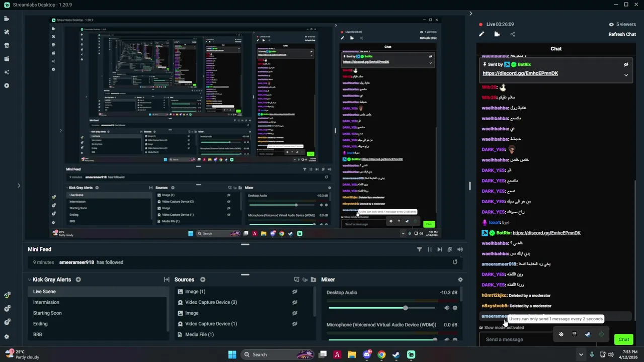This screenshot has width=644, height=362.
Task: Click the audio source icon in Sources header
Action: point(305,280)
